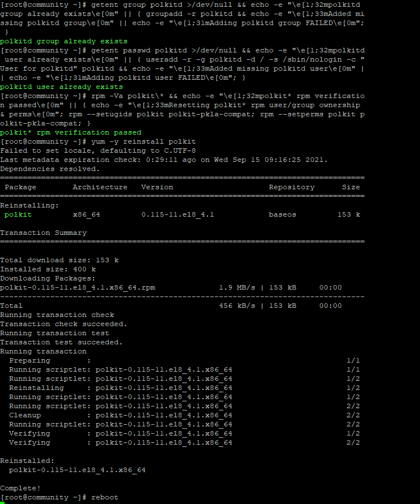Click the 'Reinstalling:' section label

[x=30, y=205]
